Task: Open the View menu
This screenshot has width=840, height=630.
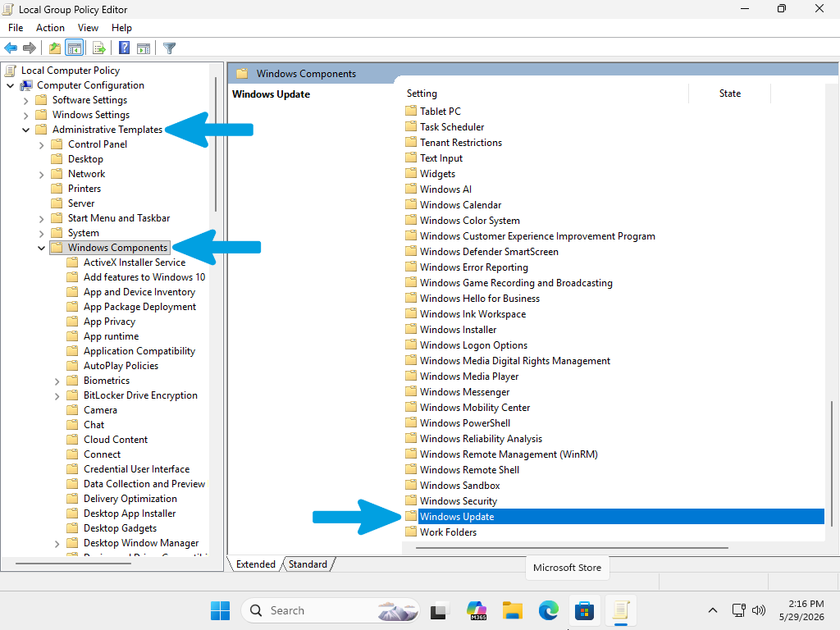Action: pyautogui.click(x=88, y=28)
